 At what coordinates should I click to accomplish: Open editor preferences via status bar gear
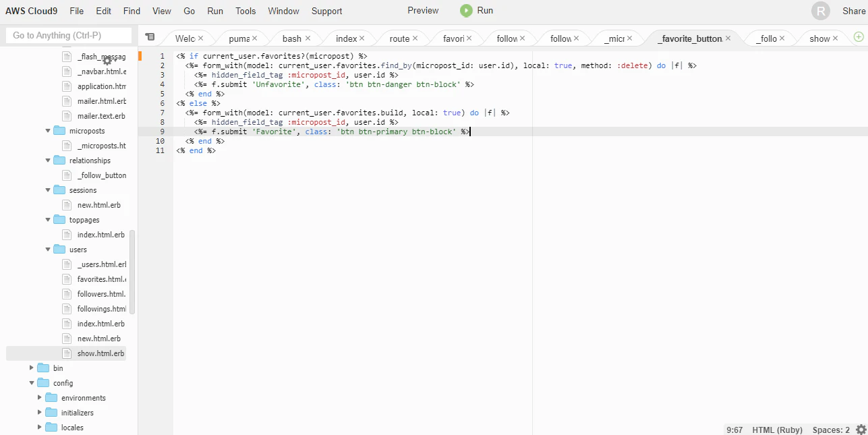[x=861, y=430]
